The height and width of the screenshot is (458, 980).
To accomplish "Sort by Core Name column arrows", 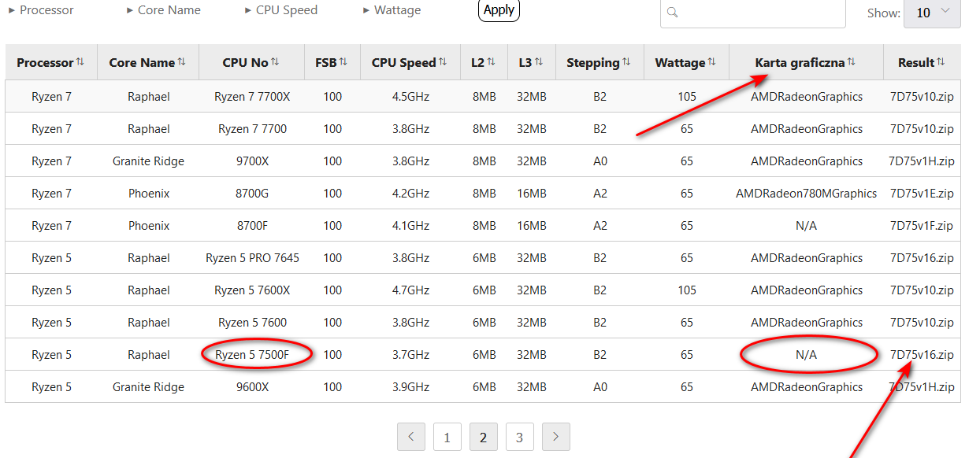I will [x=182, y=62].
